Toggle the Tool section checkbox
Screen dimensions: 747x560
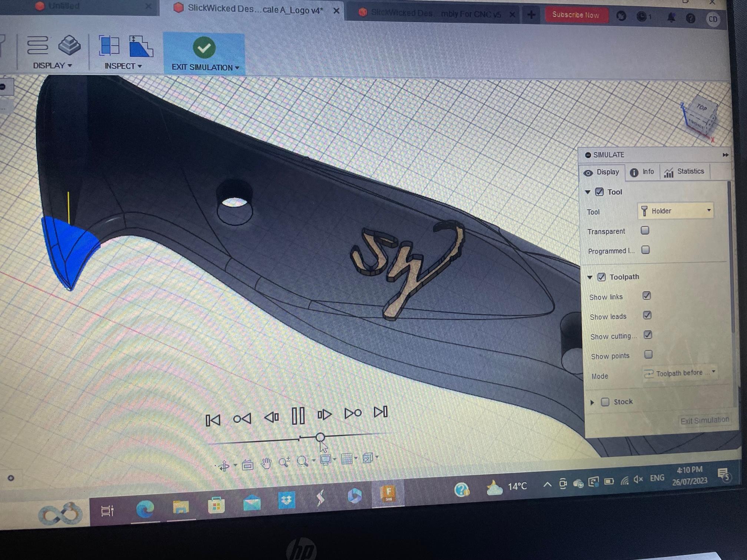[600, 192]
